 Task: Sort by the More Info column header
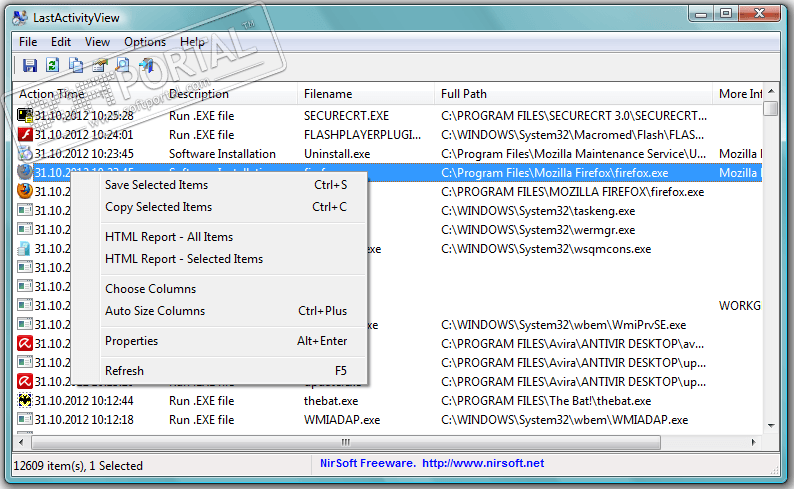click(738, 94)
